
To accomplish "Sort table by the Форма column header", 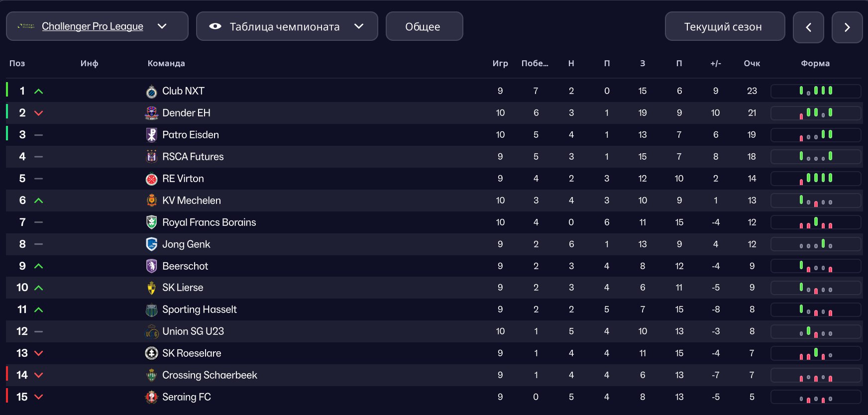I will pyautogui.click(x=815, y=63).
